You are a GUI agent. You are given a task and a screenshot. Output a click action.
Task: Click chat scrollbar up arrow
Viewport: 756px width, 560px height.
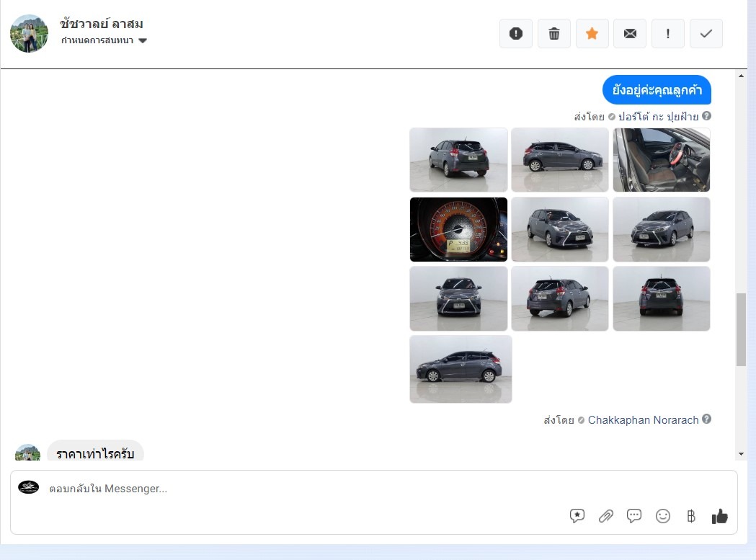click(741, 76)
